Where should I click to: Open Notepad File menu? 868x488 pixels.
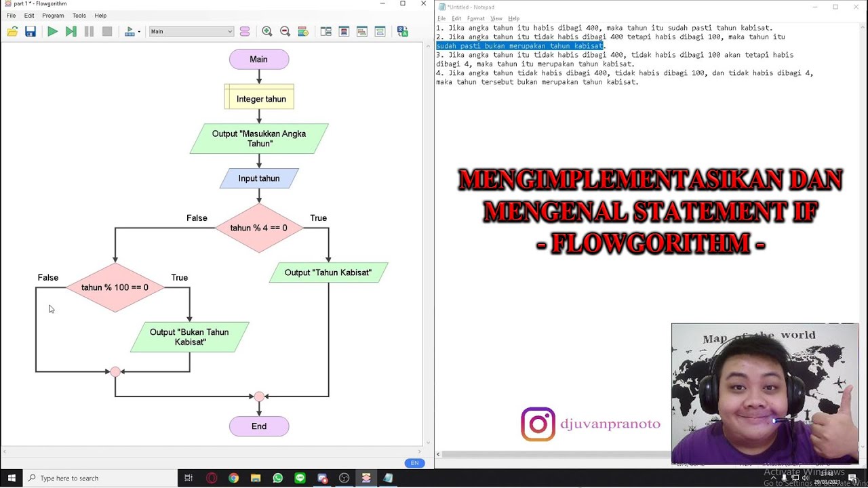pos(441,18)
